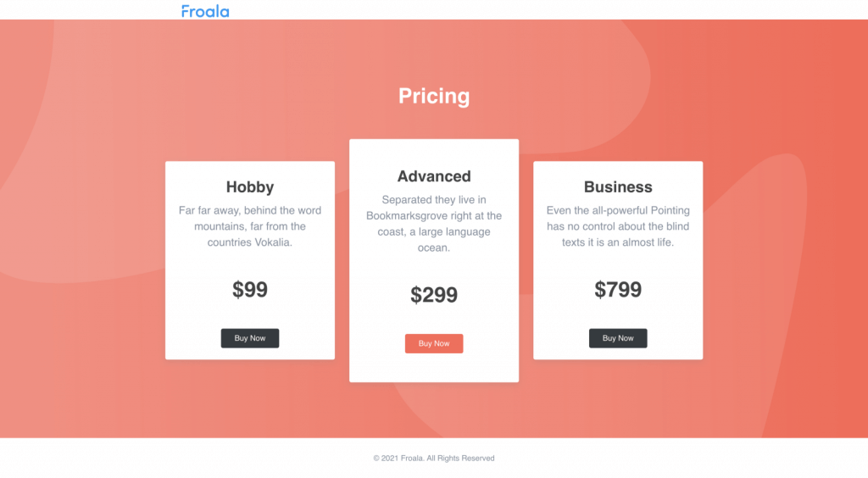Screen dimensions: 868x478
Task: Click the Business plan title
Action: coord(618,187)
